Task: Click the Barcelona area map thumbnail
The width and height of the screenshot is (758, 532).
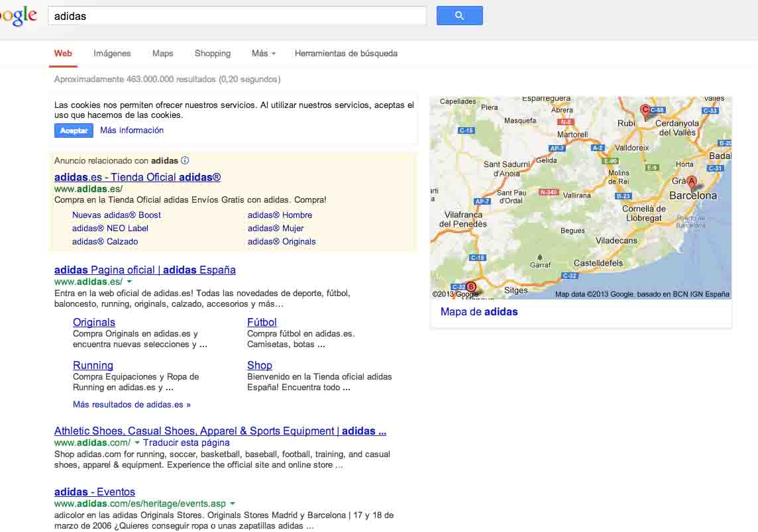Action: click(x=580, y=197)
